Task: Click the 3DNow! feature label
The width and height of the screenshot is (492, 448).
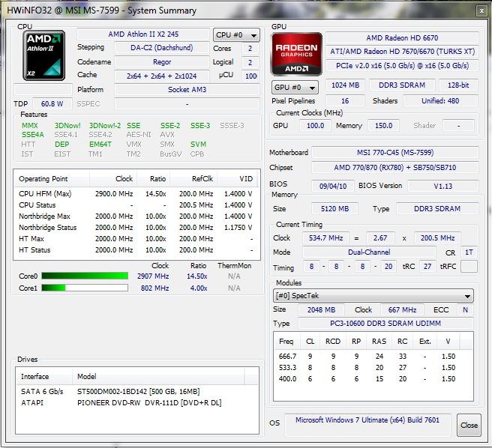Action: 67,126
